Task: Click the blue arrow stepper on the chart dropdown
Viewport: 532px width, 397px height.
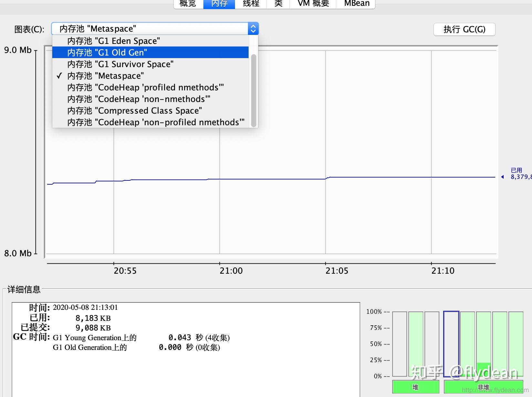Action: click(x=253, y=29)
